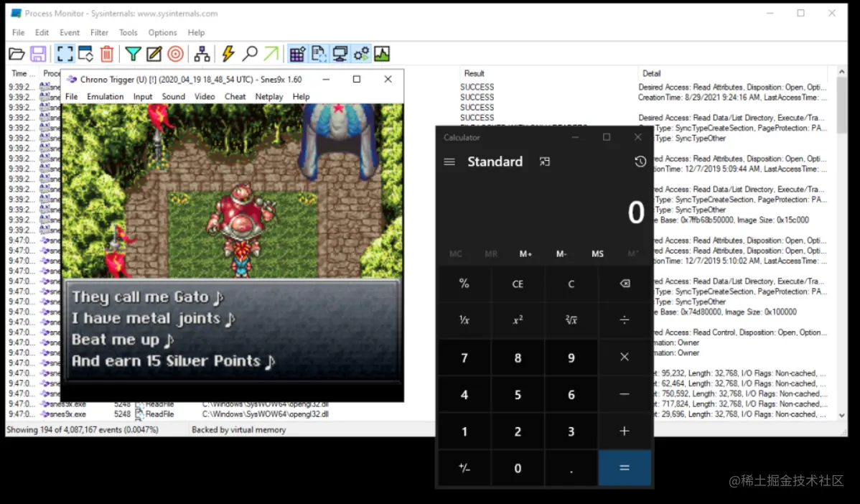Click Calculator MS memory store button
The width and height of the screenshot is (860, 504).
pos(597,254)
